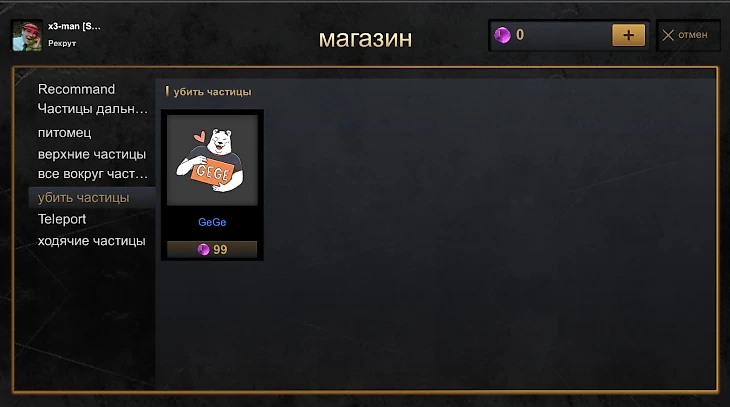Click the GeGe item name link
The height and width of the screenshot is (407, 730).
click(212, 222)
